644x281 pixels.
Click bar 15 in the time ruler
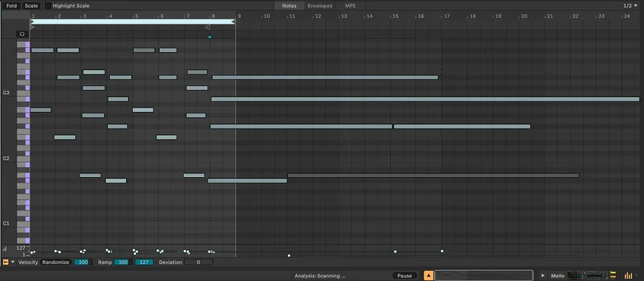click(395, 16)
